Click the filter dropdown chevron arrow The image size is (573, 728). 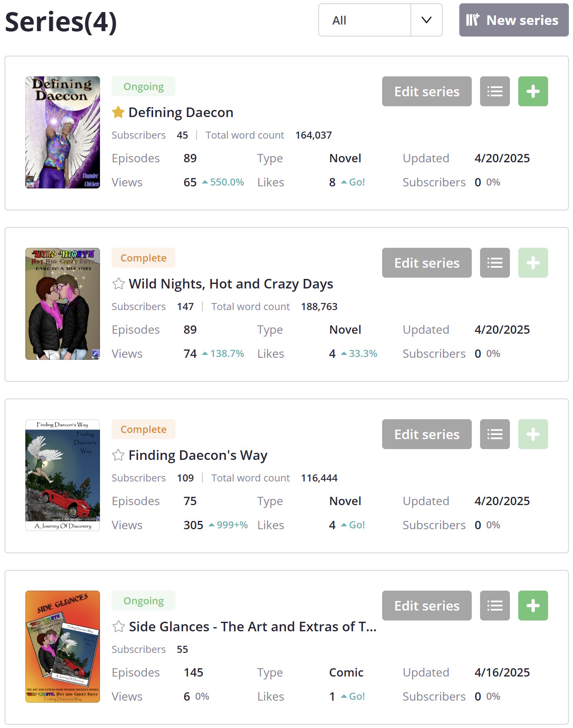point(426,20)
